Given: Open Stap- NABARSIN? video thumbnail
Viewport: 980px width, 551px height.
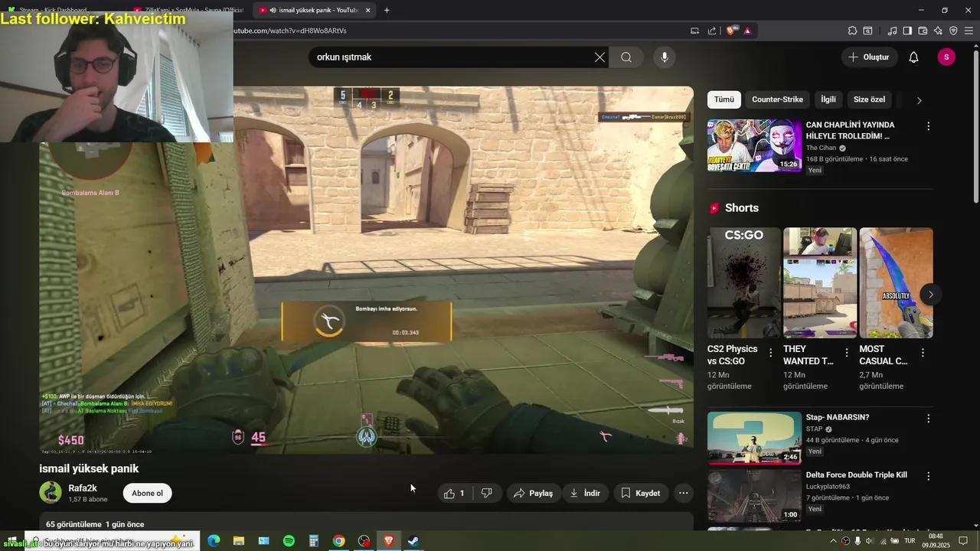Looking at the screenshot, I should 754,439.
